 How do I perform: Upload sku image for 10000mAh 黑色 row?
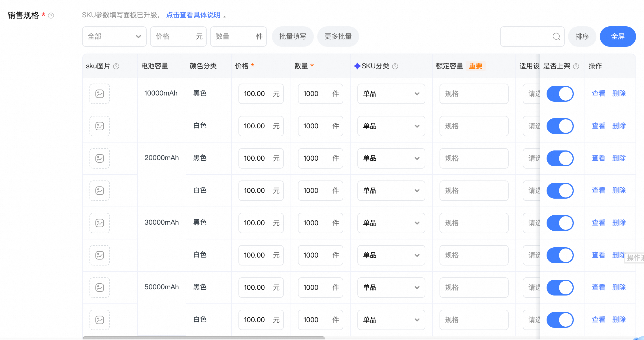100,94
